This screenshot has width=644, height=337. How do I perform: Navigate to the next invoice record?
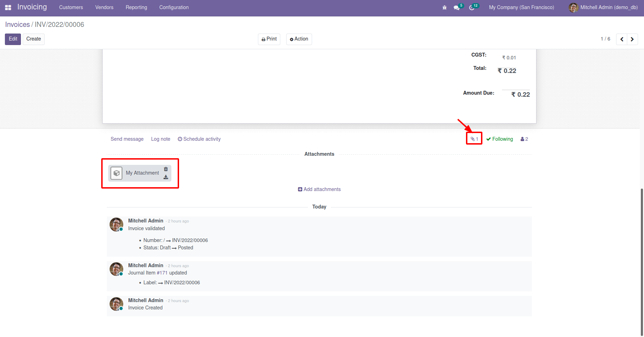click(632, 39)
